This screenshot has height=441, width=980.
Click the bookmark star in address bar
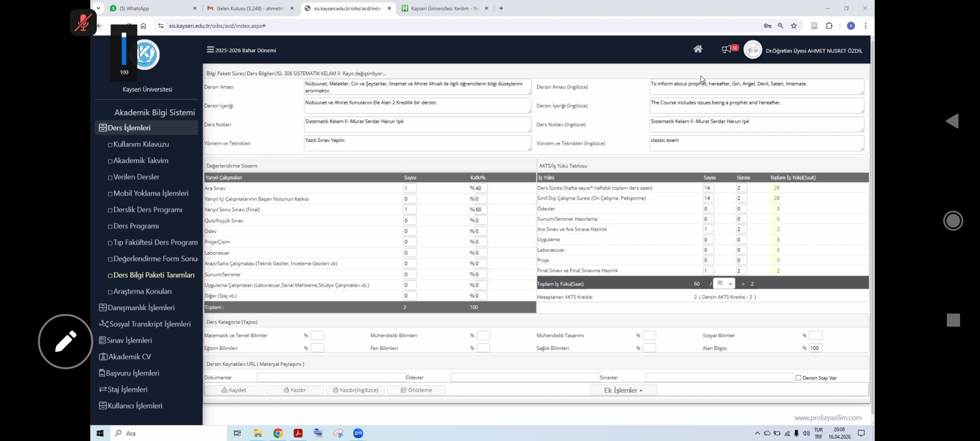tap(794, 26)
